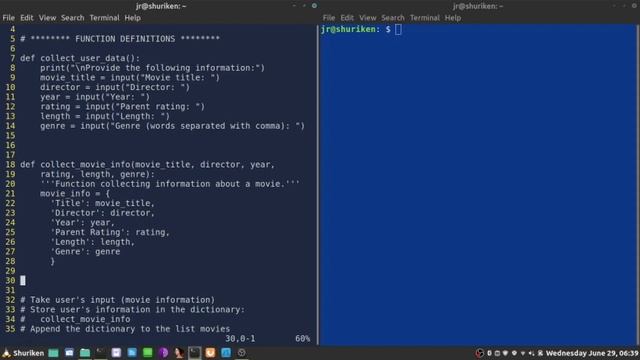Click the portrait avatar taskbar icon
640x360 pixels.
(x=179, y=353)
